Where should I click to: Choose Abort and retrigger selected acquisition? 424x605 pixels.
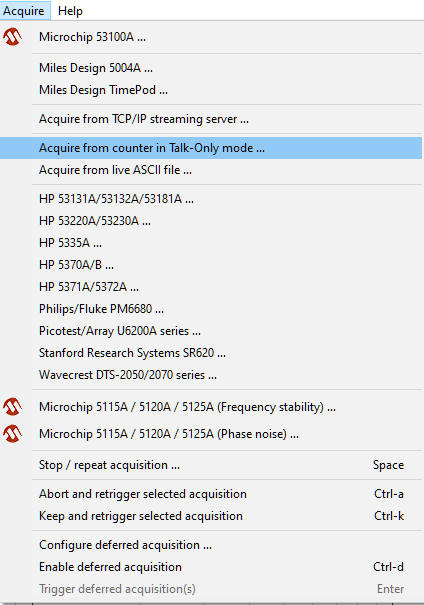[211, 494]
